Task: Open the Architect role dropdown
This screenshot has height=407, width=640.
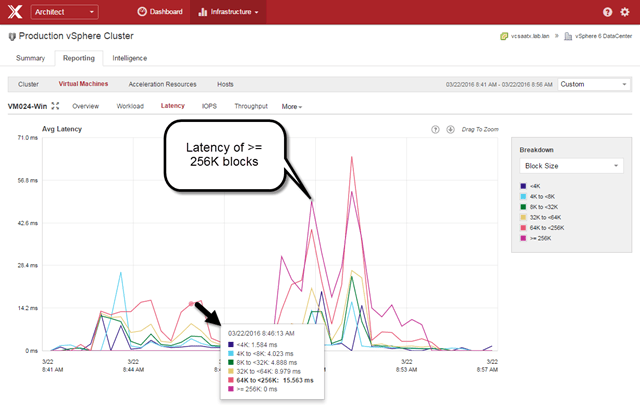Action: [x=64, y=12]
